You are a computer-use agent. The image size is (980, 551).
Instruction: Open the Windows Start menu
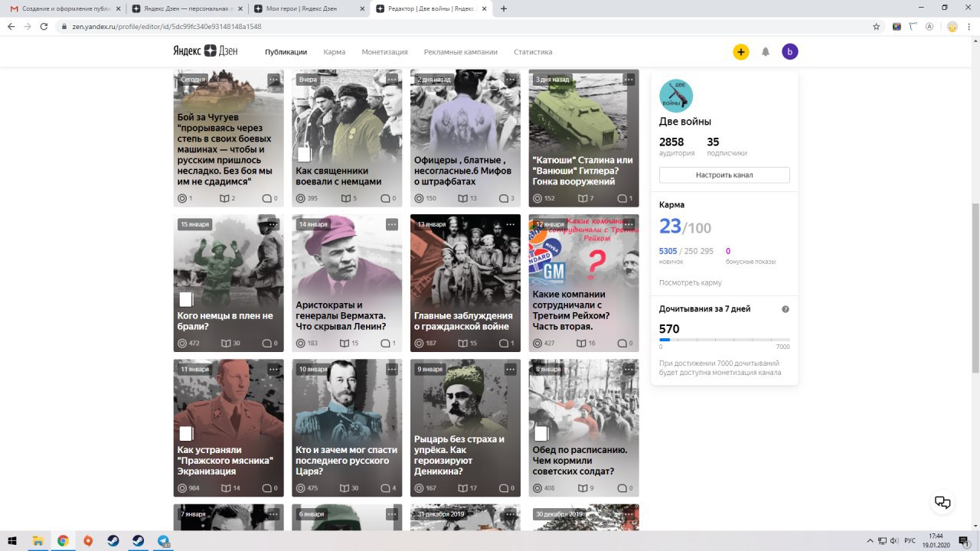coord(12,540)
